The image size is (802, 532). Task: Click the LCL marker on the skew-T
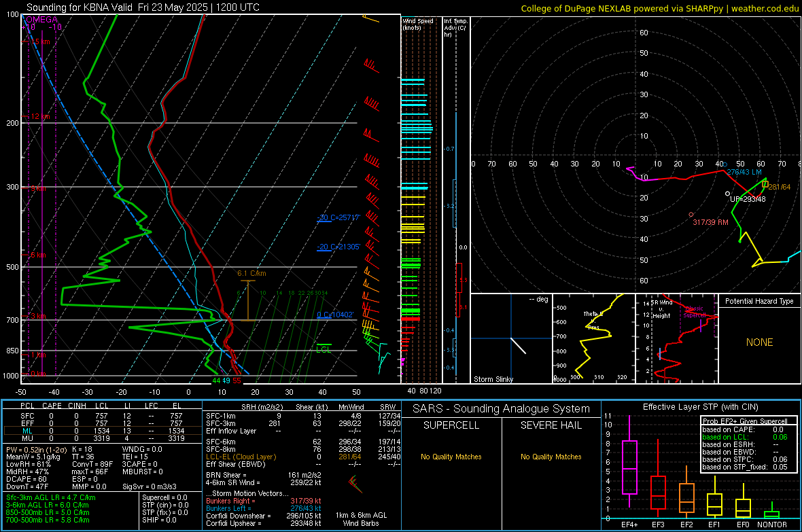coord(324,349)
